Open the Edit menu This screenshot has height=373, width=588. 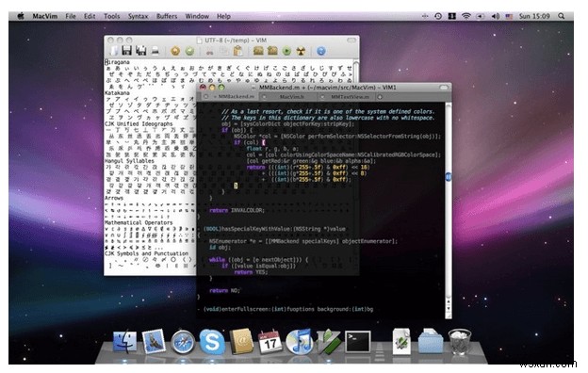(90, 16)
